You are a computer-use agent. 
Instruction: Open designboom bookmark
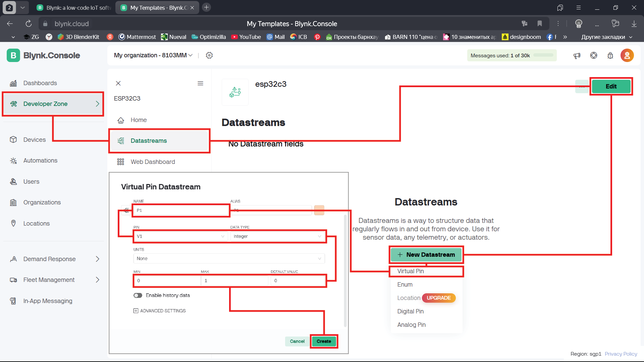coord(522,37)
